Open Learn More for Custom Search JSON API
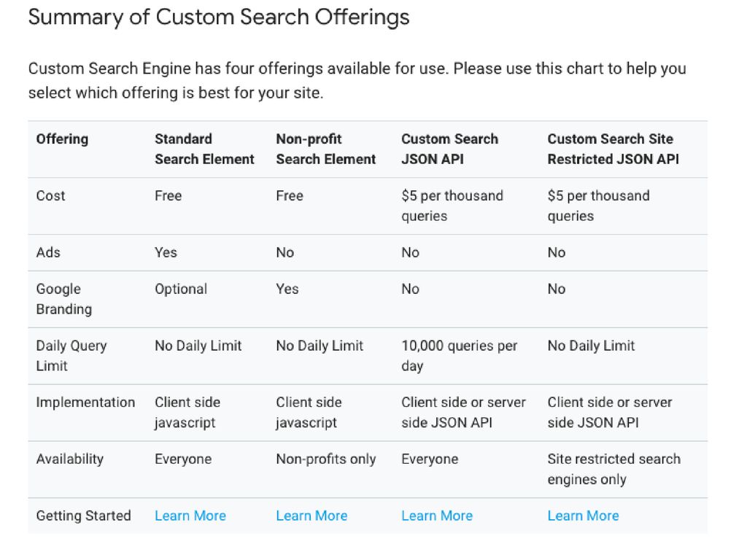 pyautogui.click(x=437, y=516)
